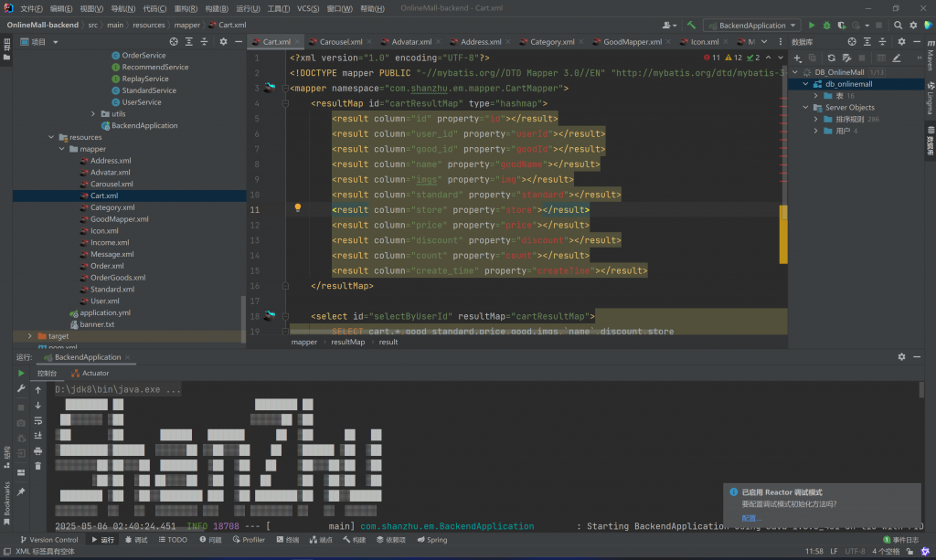This screenshot has width=936, height=560.
Task: Click the 配置... link in Reactor notification
Action: pyautogui.click(x=751, y=518)
